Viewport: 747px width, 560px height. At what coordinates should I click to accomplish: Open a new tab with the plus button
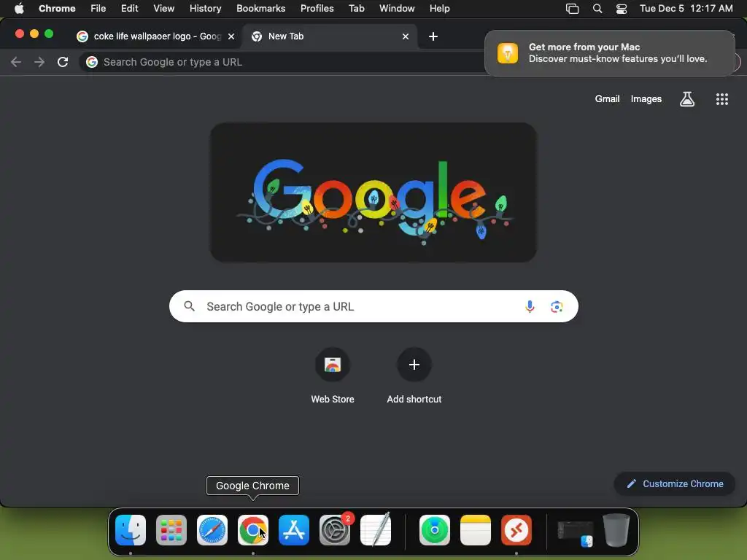click(x=433, y=36)
